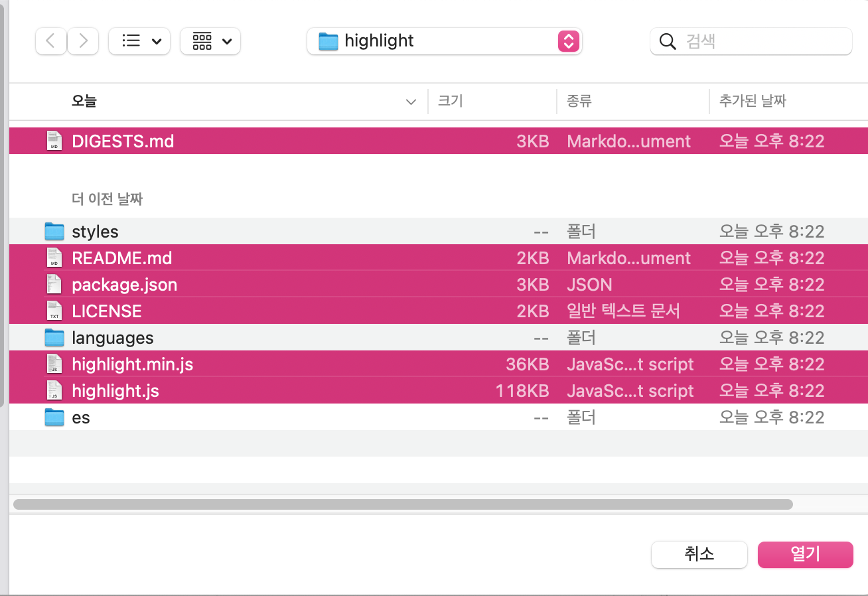Click the folder icon in the path popup

tap(328, 41)
